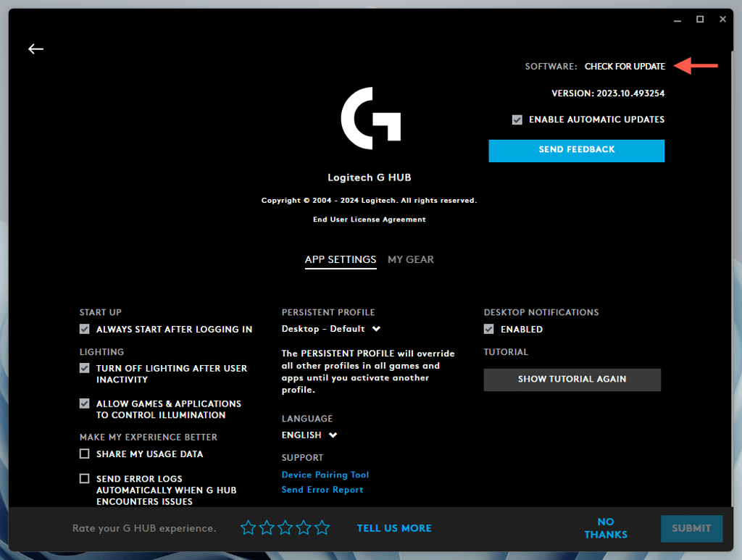Switch to the My Gear tab

tap(411, 259)
